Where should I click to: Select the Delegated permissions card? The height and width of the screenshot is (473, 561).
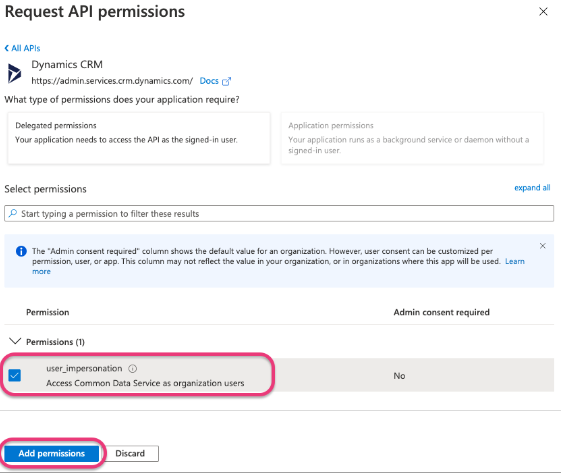(139, 138)
